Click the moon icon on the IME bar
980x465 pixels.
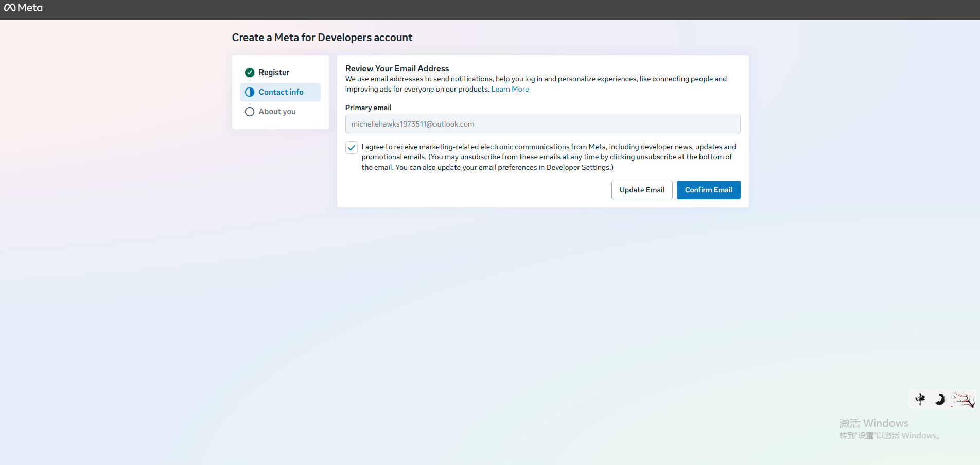[x=940, y=399]
